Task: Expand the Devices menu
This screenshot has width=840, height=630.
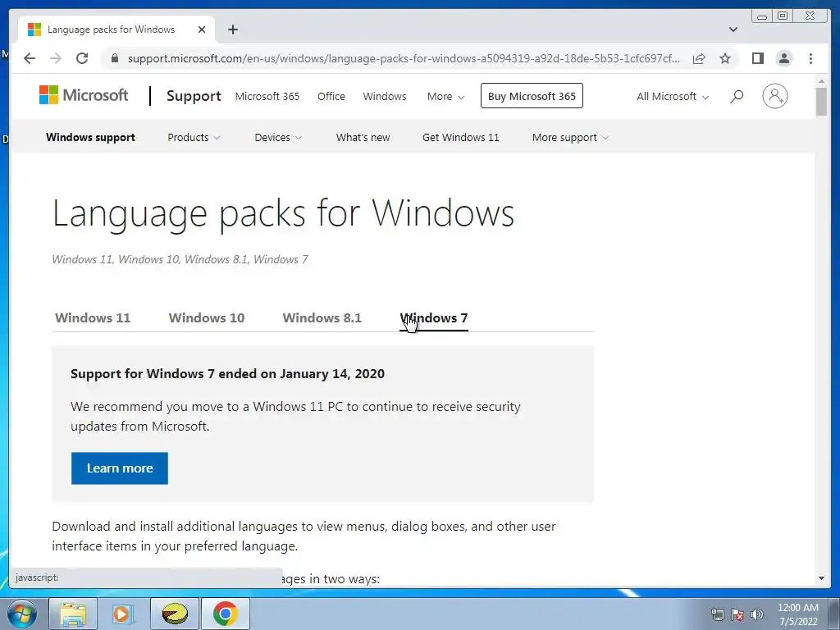Action: pyautogui.click(x=278, y=137)
